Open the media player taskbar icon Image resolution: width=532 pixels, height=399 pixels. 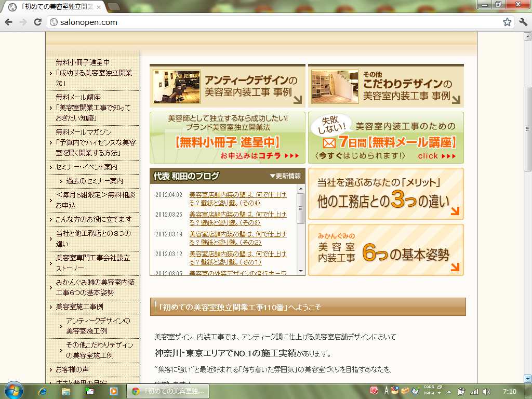click(x=114, y=391)
